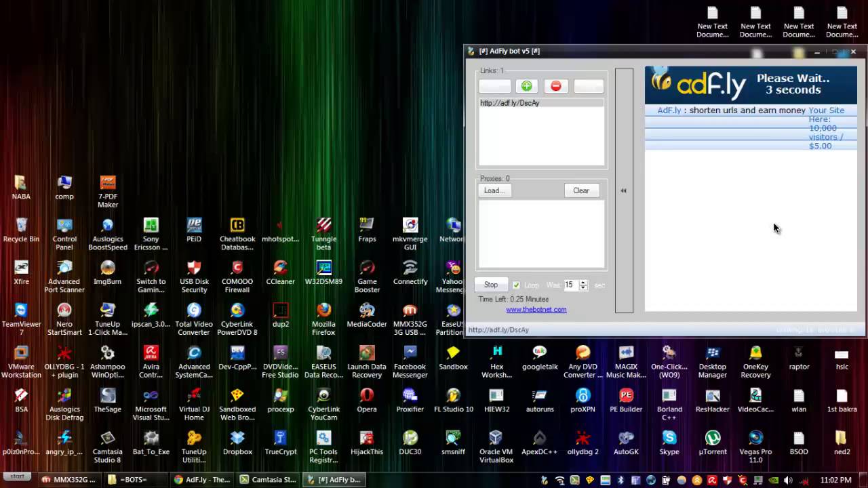Open CCleaner desktop shortcut
The width and height of the screenshot is (868, 488).
pyautogui.click(x=280, y=272)
